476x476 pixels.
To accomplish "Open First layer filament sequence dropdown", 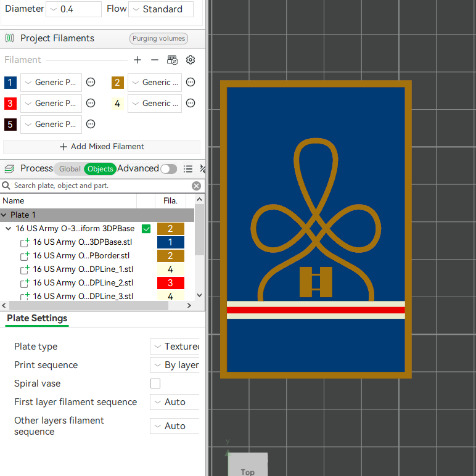I will [x=174, y=402].
